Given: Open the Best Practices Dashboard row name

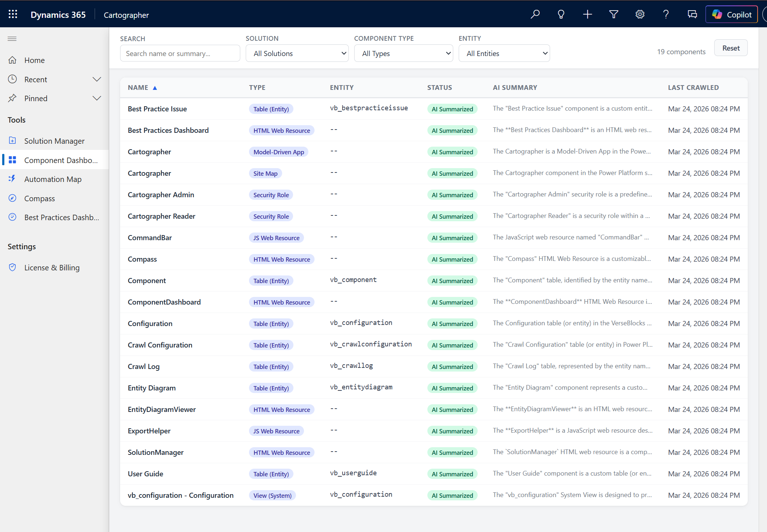Looking at the screenshot, I should click(x=168, y=130).
